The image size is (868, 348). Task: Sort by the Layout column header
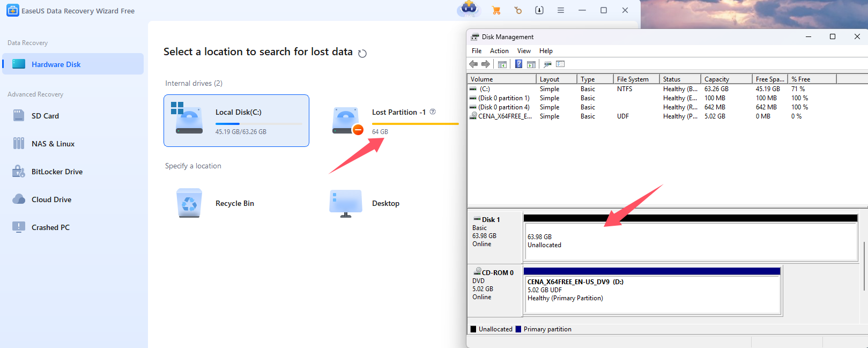[x=557, y=79]
